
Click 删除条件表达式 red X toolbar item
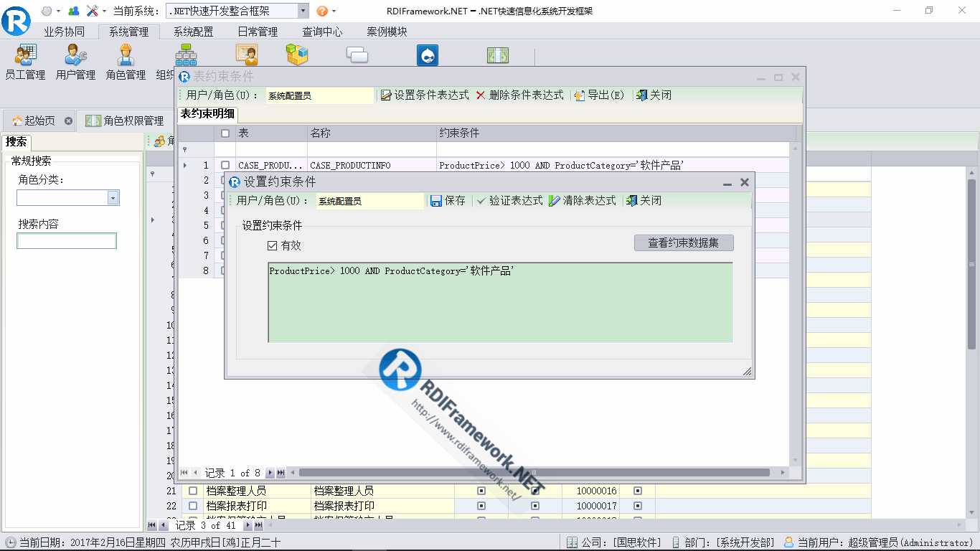(520, 95)
